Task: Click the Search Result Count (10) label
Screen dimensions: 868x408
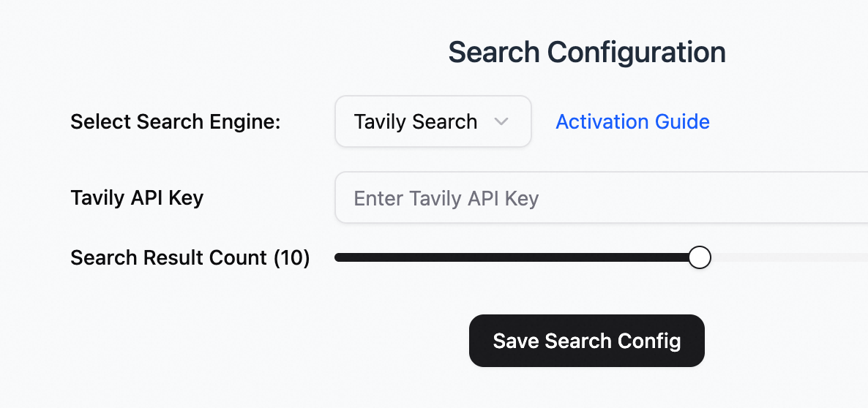Action: tap(190, 258)
